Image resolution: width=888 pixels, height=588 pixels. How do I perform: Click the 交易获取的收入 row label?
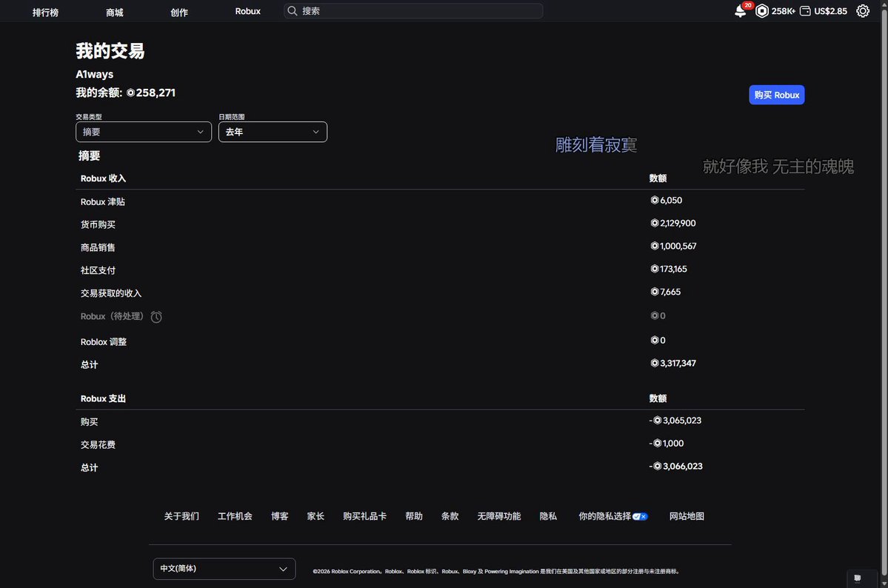click(111, 293)
